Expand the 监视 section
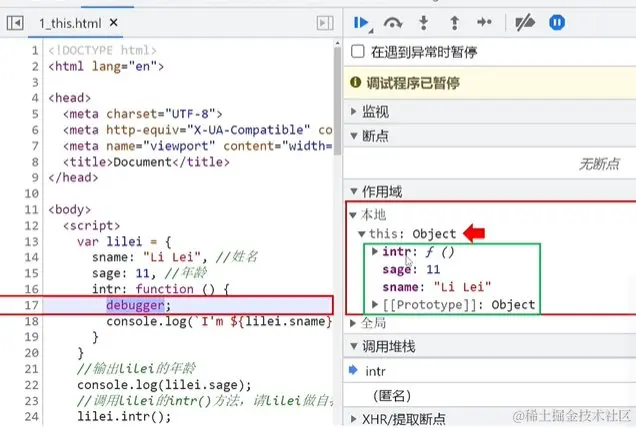 click(x=354, y=111)
